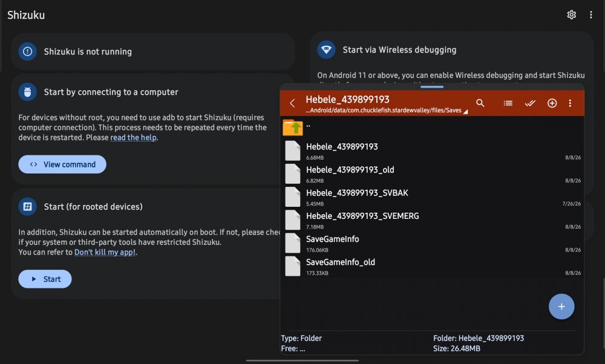Click the 'Start (for rooted devices)' heading
The width and height of the screenshot is (605, 364).
point(93,207)
